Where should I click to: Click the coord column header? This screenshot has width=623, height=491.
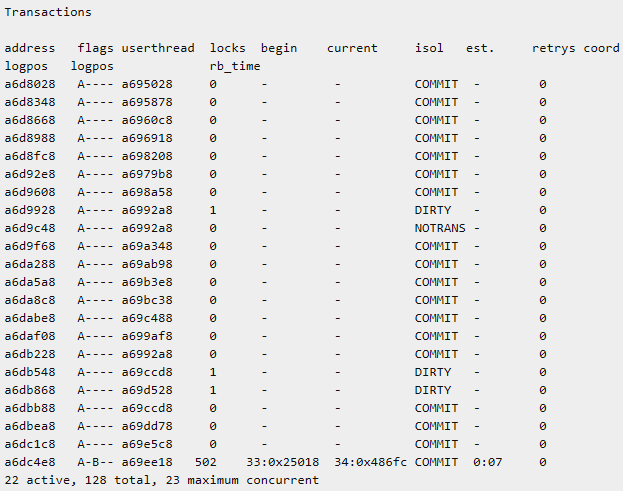(602, 48)
